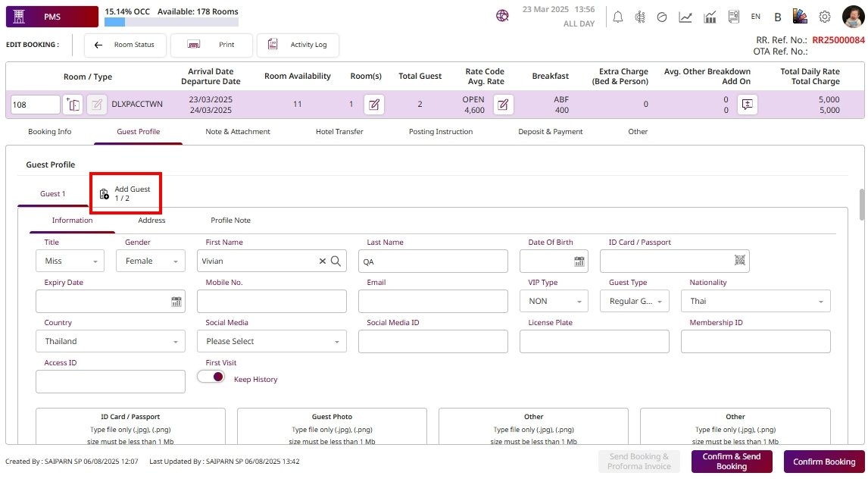Image resolution: width=868 pixels, height=479 pixels.
Task: Click the edit Room(s) pencil icon
Action: click(x=373, y=105)
